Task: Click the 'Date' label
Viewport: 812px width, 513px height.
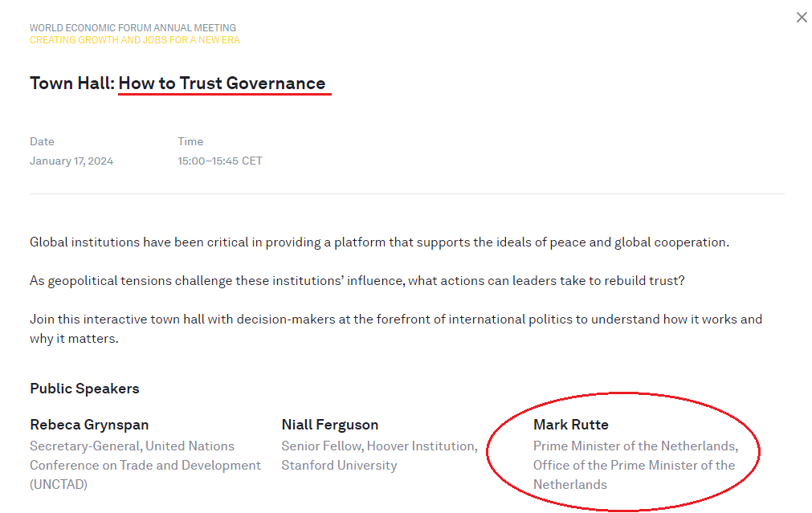Action: 42,141
